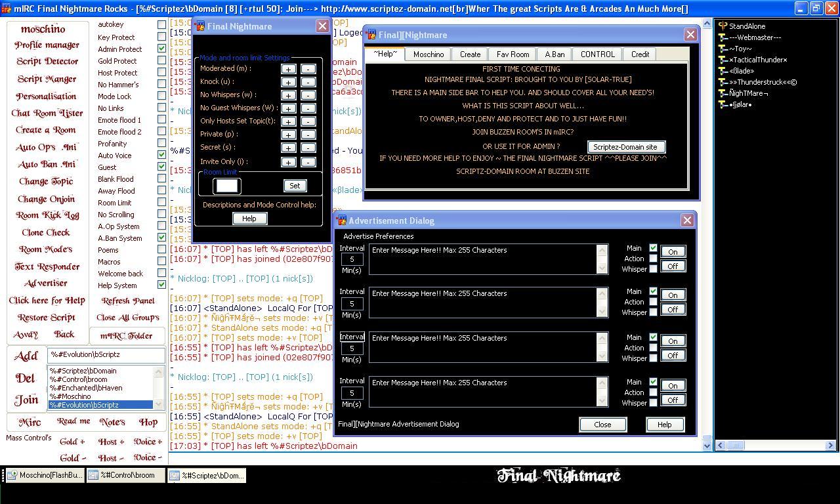Close the Advertisement Dialog via Close button
Screen dimensions: 840x504
602,425
